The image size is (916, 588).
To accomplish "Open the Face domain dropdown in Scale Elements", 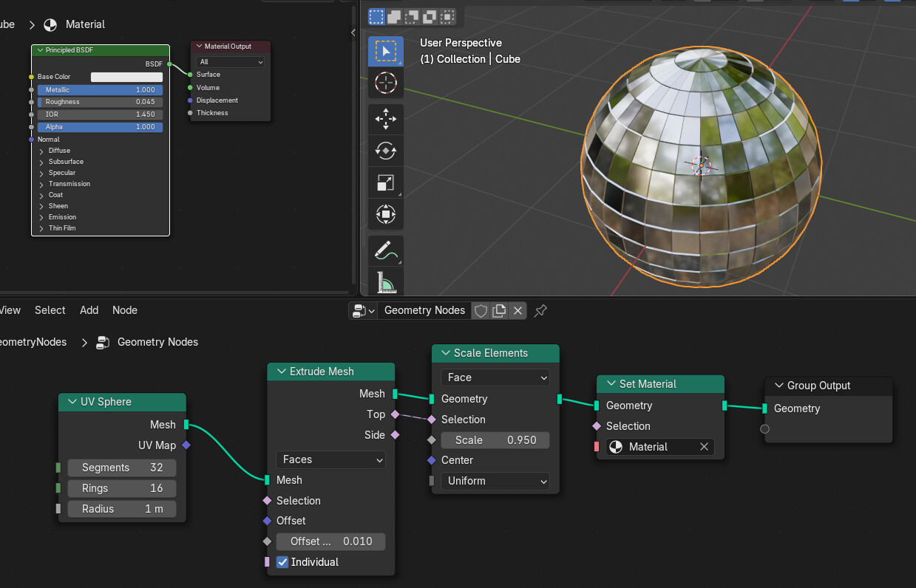I will pos(495,377).
